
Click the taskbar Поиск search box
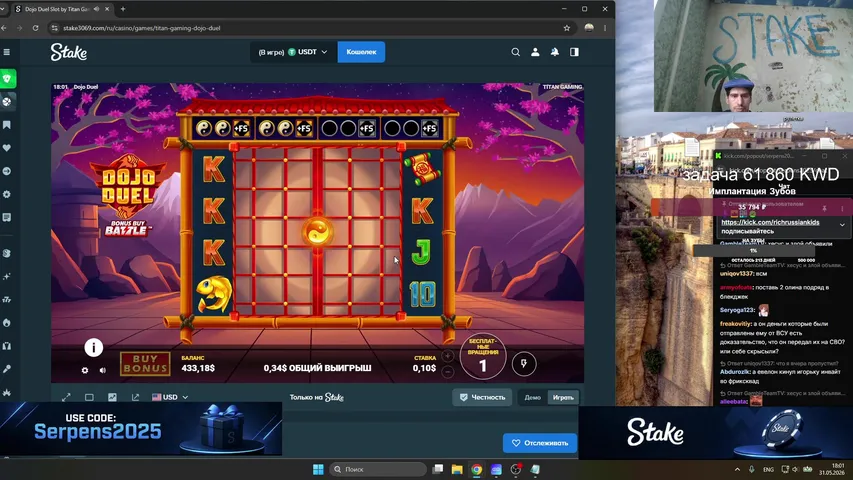pos(378,469)
